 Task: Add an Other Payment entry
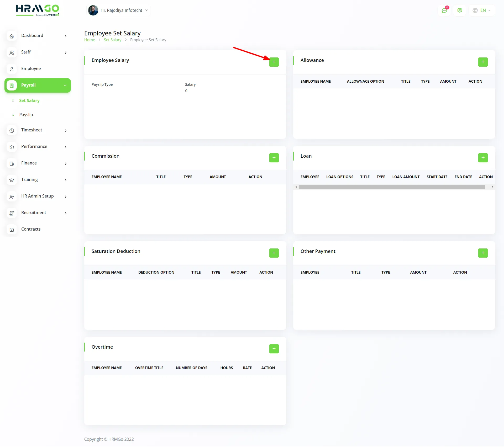[482, 253]
